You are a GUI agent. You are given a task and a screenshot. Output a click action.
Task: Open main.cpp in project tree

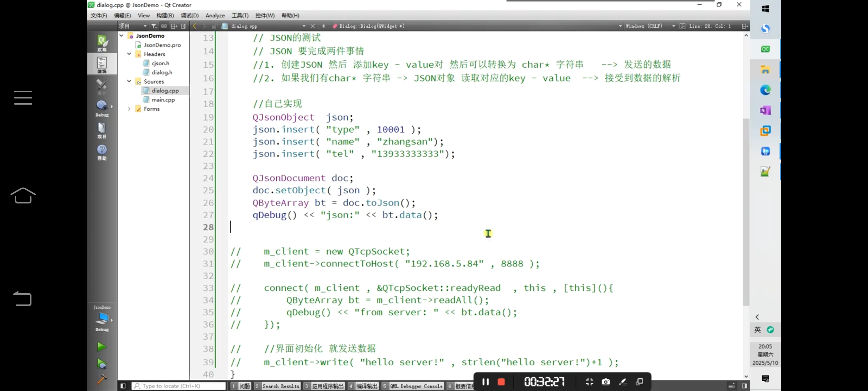163,100
